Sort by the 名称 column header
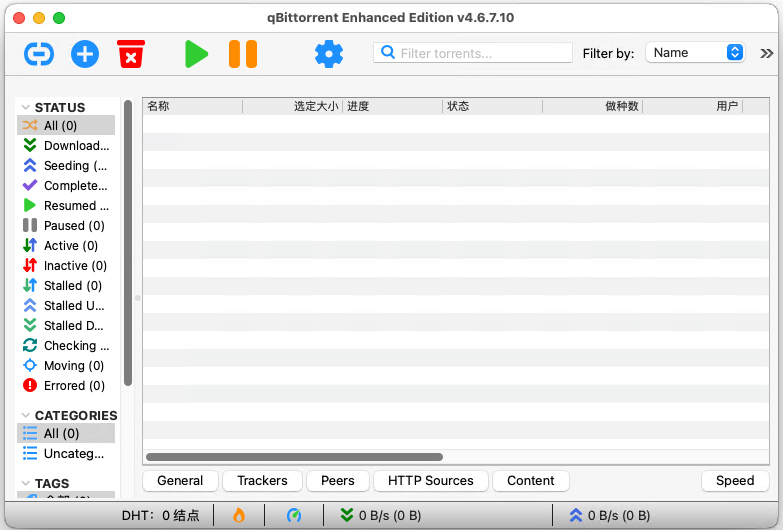783x530 pixels. (193, 106)
